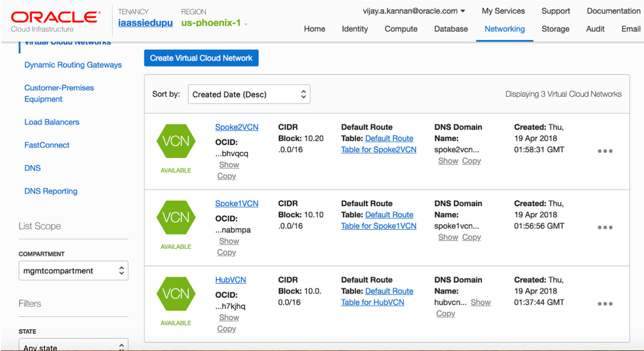Screen dimensions: 644x351
Task: Open the actions menu (three dots) for Spoke1VCN
Action: click(605, 227)
